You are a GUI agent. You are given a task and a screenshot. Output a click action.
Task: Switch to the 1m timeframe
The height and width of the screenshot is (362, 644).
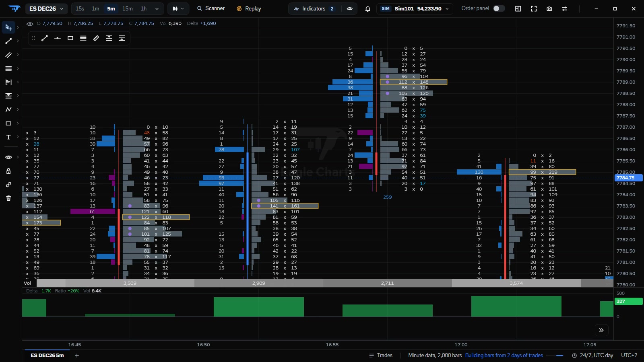tap(95, 8)
